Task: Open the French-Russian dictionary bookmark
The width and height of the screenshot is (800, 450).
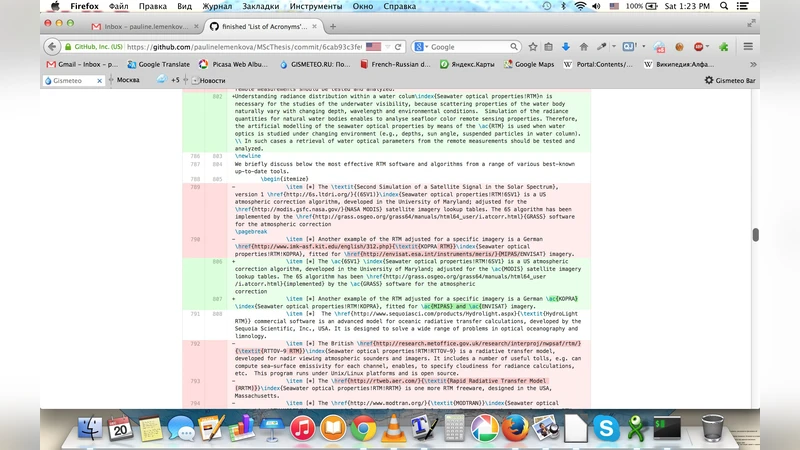Action: (395, 64)
